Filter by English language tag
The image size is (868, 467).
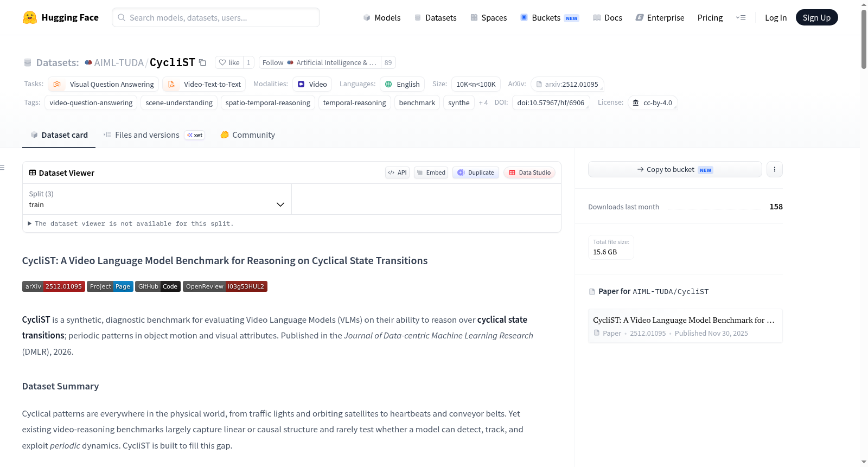[x=402, y=84]
